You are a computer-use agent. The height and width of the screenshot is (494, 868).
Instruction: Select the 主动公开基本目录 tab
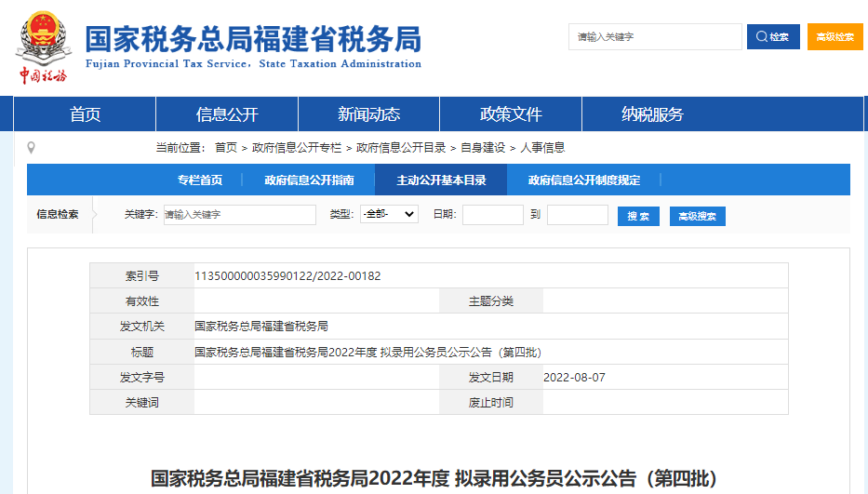(441, 180)
